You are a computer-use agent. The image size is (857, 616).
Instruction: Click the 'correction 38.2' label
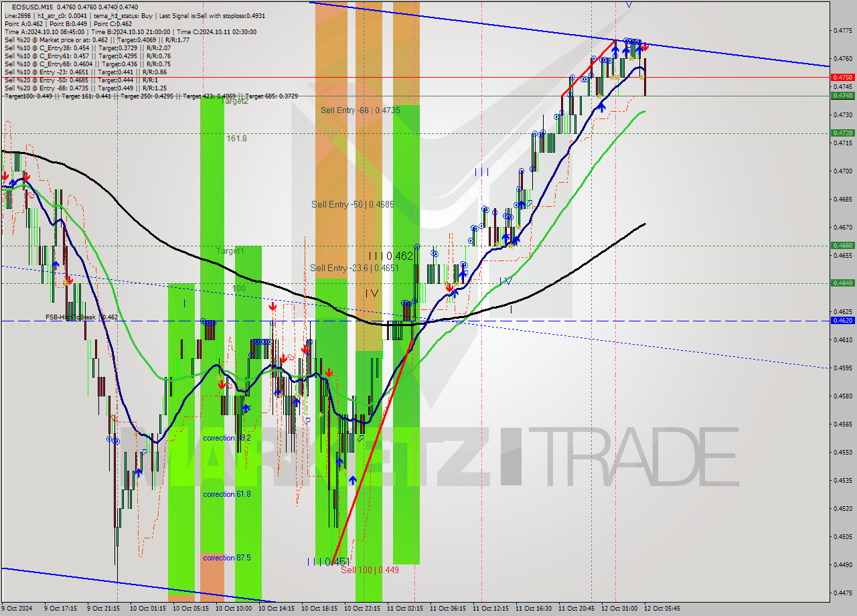point(227,438)
